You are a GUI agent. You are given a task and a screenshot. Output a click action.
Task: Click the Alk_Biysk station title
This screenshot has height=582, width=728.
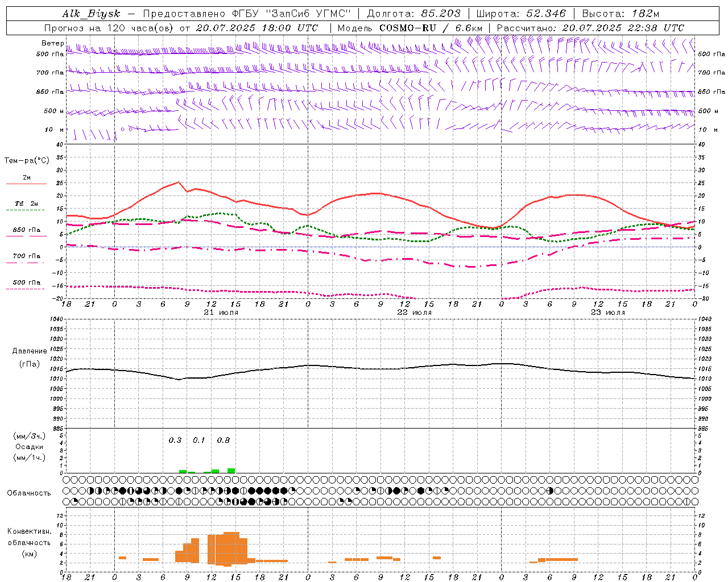pyautogui.click(x=92, y=14)
